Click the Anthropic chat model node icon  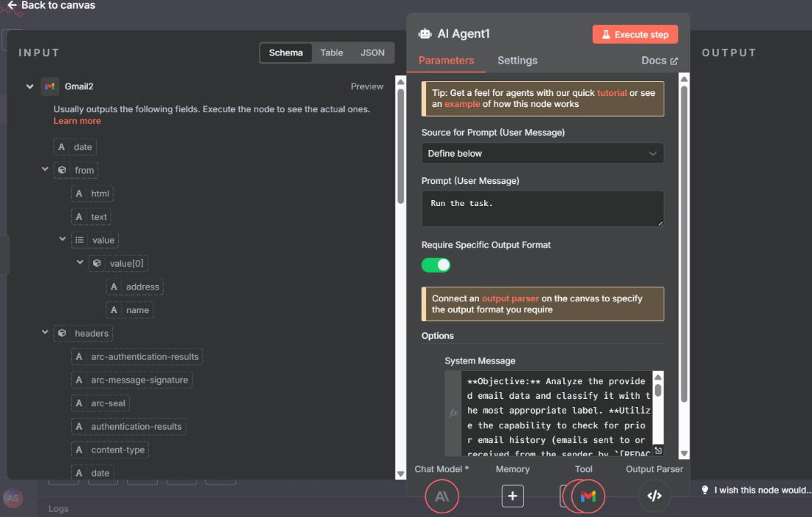coord(441,496)
